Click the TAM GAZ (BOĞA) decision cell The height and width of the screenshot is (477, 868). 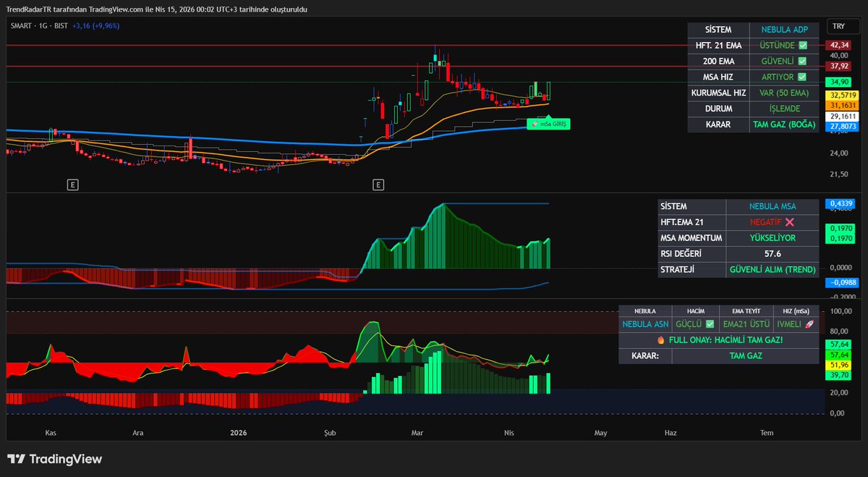click(784, 124)
